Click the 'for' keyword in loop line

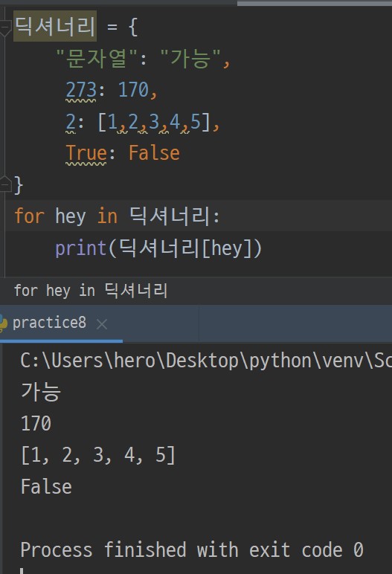pyautogui.click(x=29, y=216)
